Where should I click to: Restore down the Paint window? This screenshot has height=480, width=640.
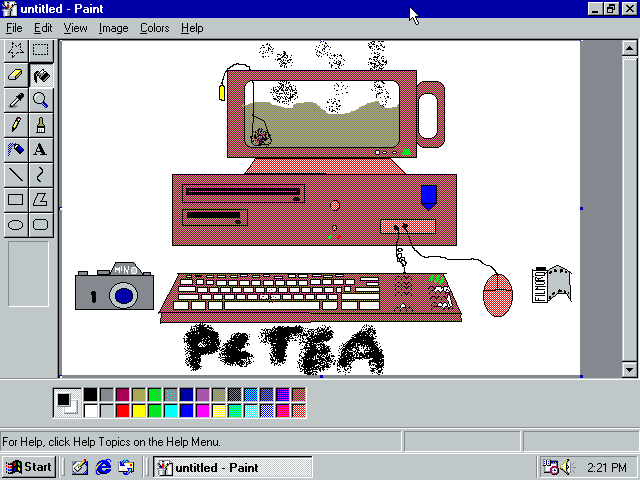pos(611,9)
